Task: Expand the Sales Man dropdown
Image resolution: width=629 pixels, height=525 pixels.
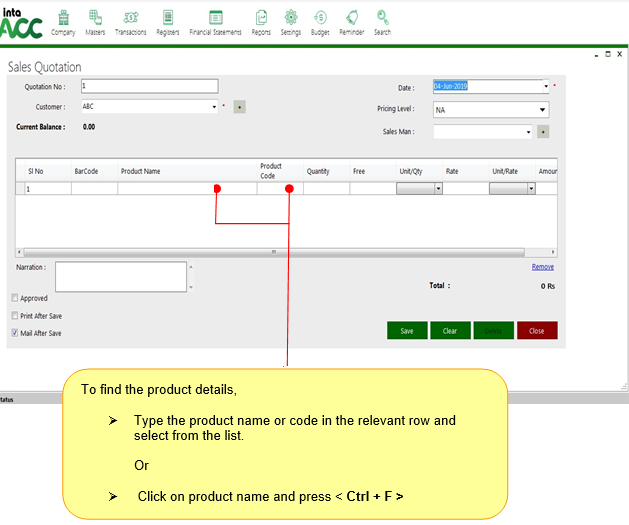Action: (x=528, y=132)
